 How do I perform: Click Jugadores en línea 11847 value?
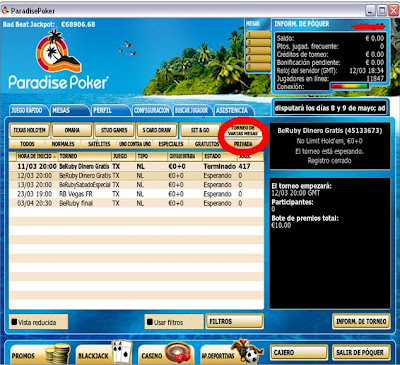click(x=375, y=79)
